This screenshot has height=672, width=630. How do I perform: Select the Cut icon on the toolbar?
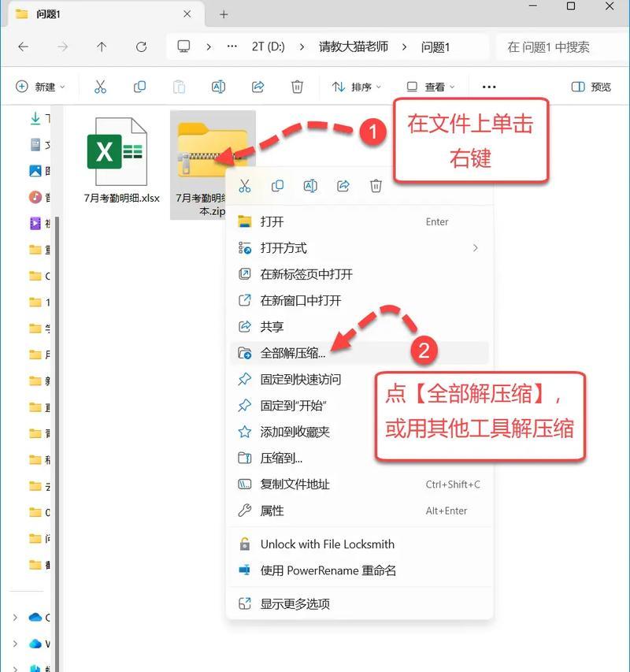[x=100, y=87]
